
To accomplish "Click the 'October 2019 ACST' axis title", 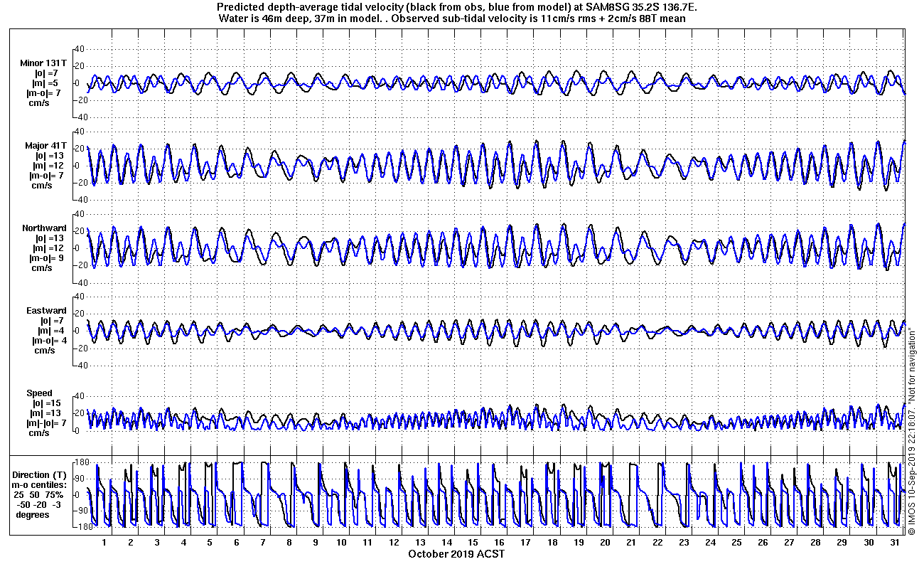I will tap(457, 553).
